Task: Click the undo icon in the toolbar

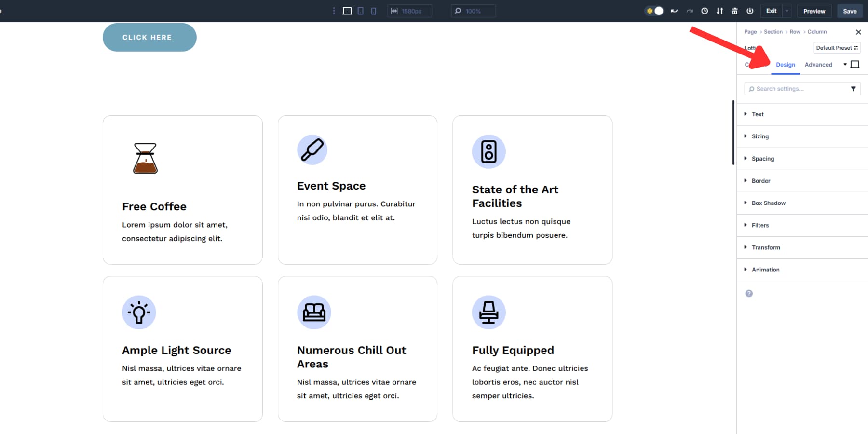Action: (x=674, y=11)
